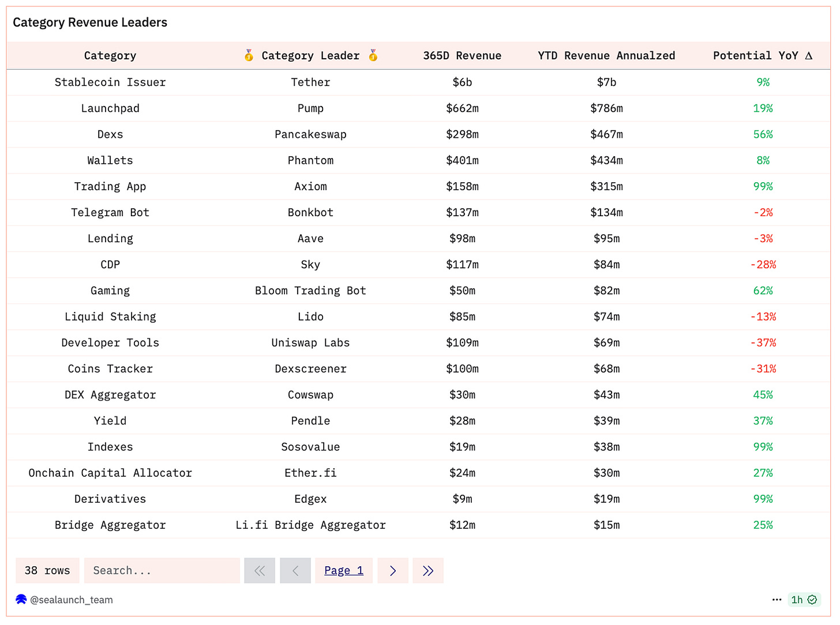
Task: Click the -28% YoY value
Action: (763, 265)
